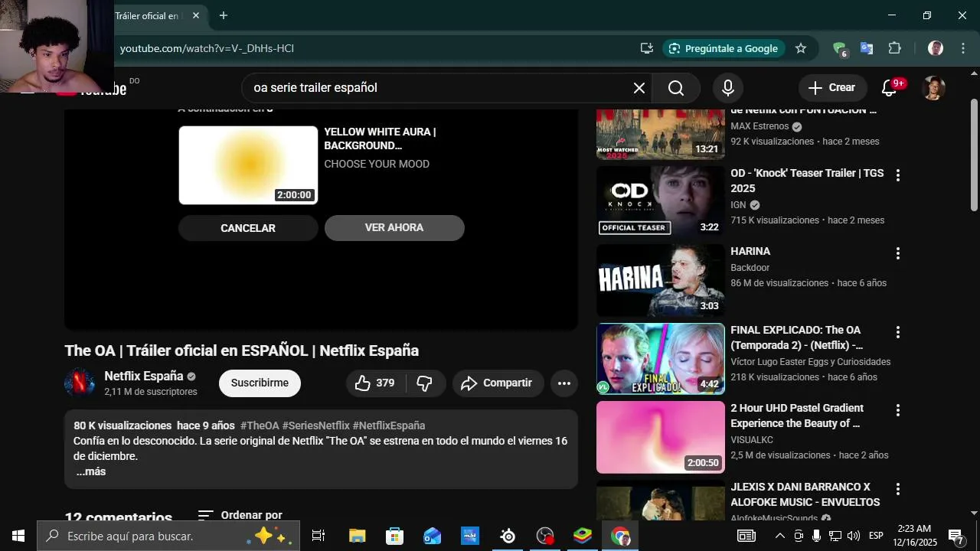Open options menu for 2 Hour UHD Pastel video
Screen dimensions: 980x551
[x=898, y=410]
